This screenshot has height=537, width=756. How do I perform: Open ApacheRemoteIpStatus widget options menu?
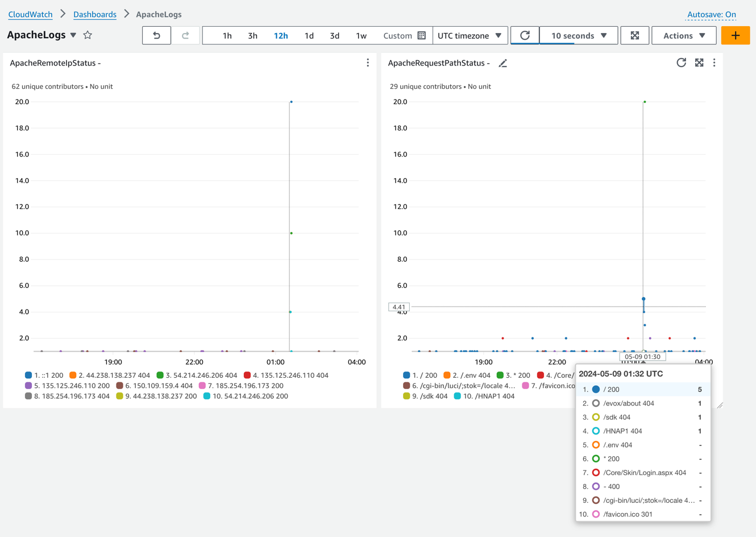point(368,63)
